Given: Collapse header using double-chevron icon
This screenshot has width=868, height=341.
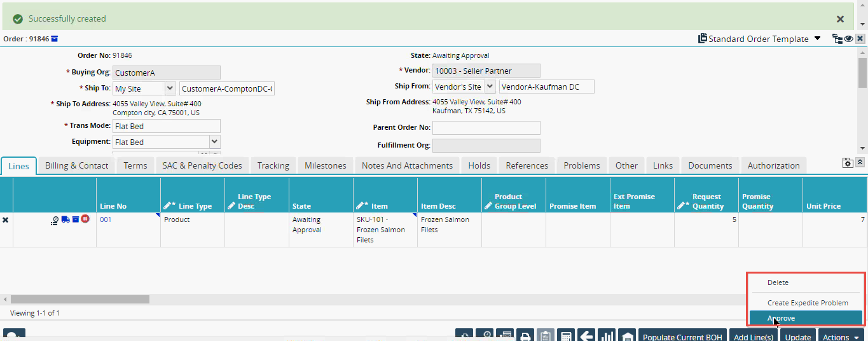Looking at the screenshot, I should tap(860, 162).
